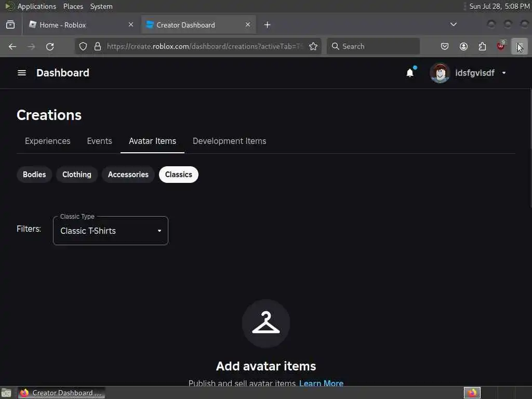Close the Creator Dashboard tab

(248, 25)
